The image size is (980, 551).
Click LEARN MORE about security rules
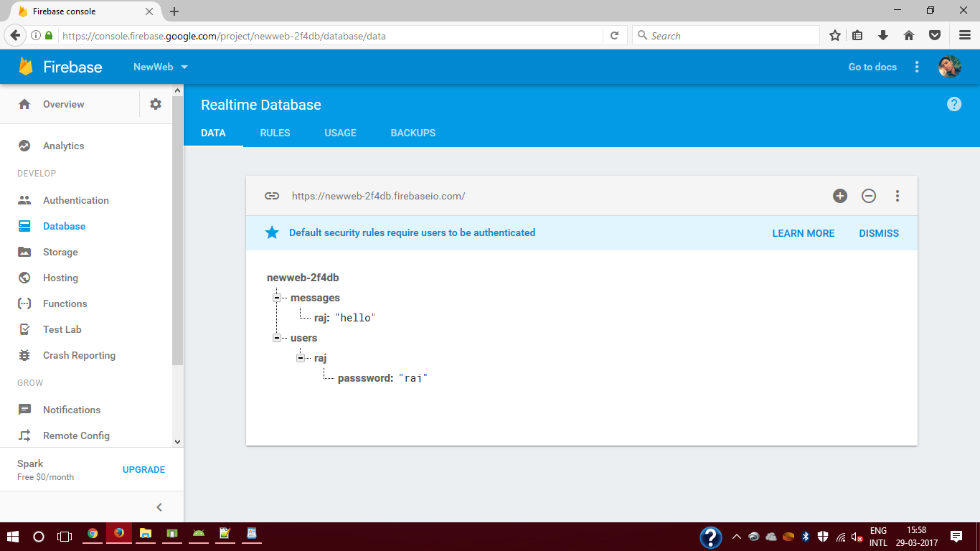pos(804,233)
